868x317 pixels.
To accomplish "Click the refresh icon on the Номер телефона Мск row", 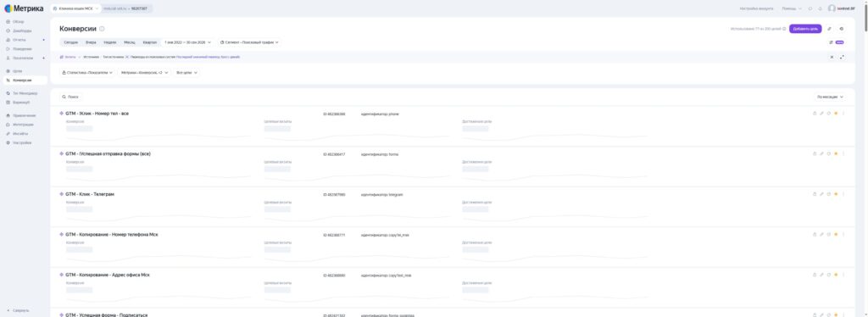I will pos(829,235).
